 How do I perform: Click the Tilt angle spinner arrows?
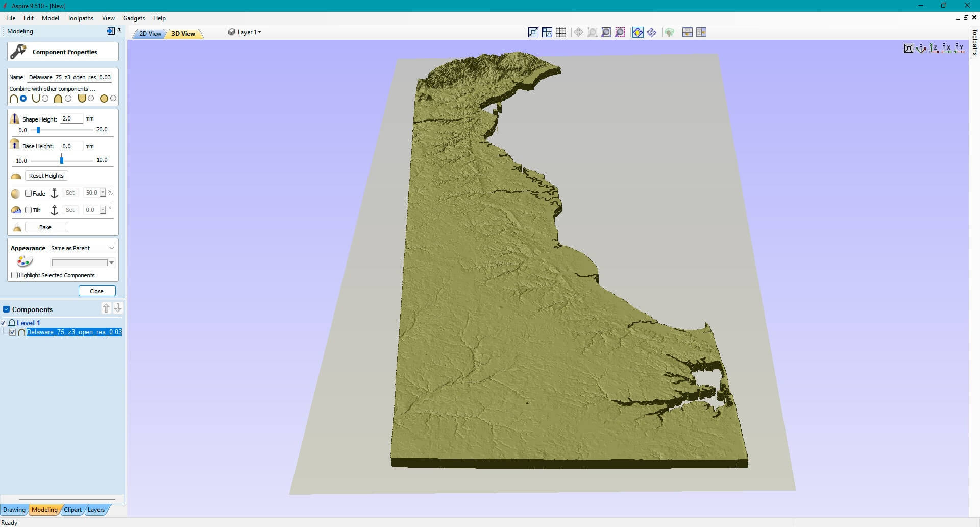coord(103,210)
